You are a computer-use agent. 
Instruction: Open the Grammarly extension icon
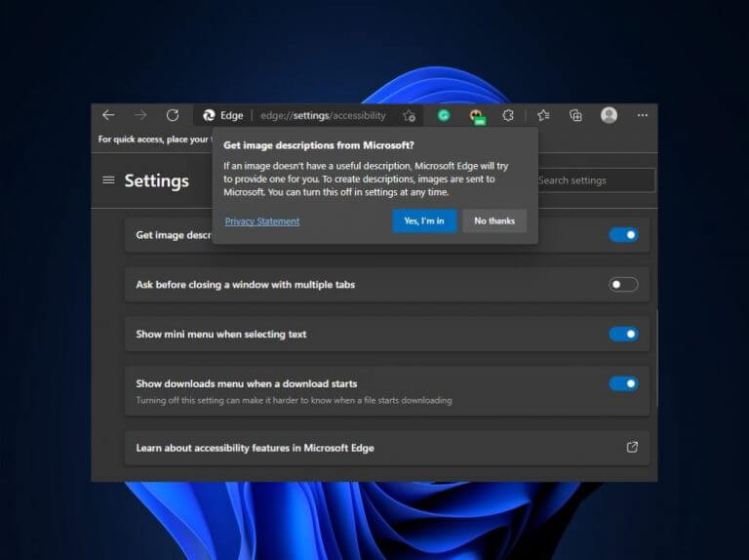[444, 115]
